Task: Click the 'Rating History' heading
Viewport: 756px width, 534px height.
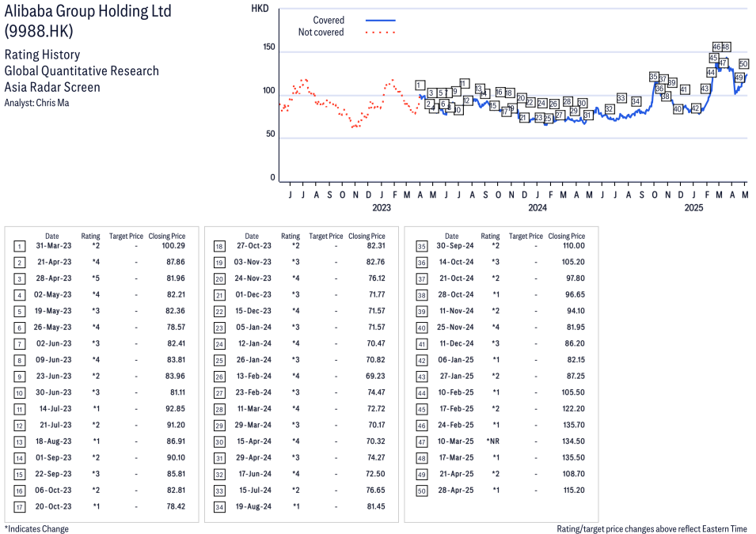Action: point(43,55)
